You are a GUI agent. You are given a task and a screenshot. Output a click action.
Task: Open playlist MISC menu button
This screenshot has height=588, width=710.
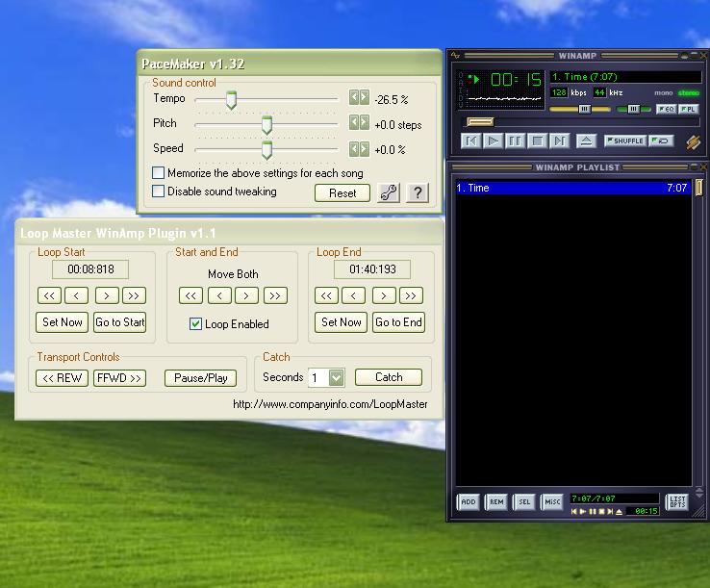point(552,502)
